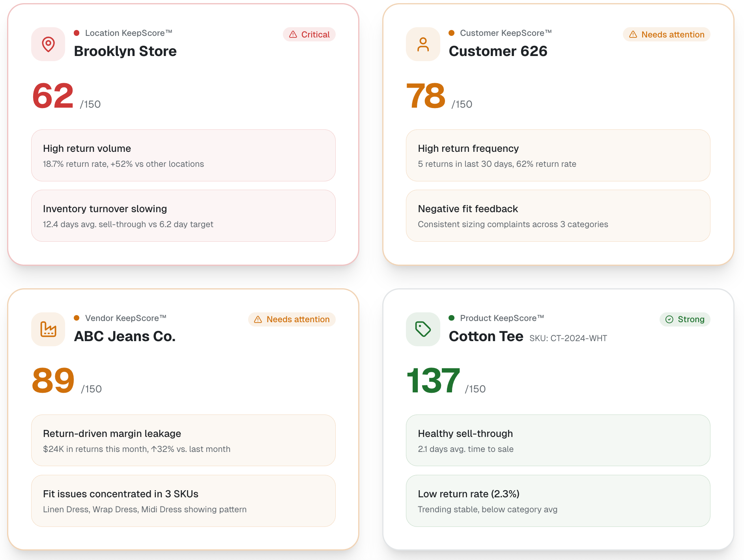Click the red status dot beside Location KeepScore
The height and width of the screenshot is (560, 744).
click(x=77, y=33)
